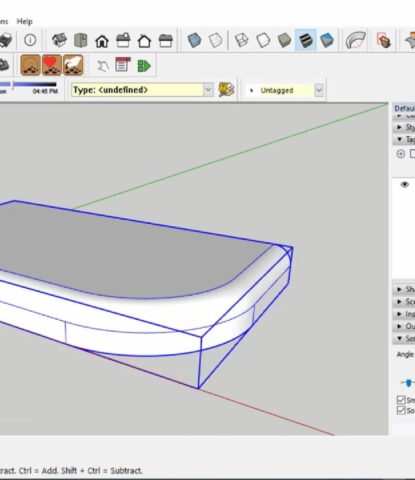This screenshot has width=415, height=480.
Task: Click the brown tile with red heart
Action: pos(52,65)
